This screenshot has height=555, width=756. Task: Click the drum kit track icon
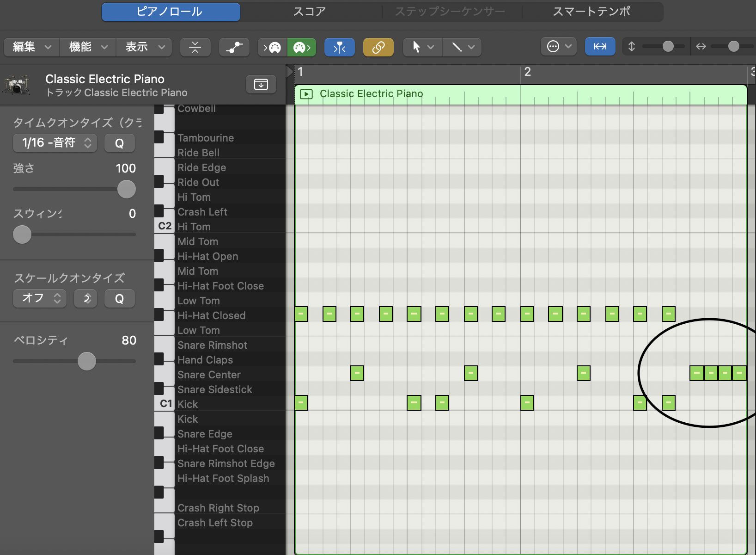[17, 85]
